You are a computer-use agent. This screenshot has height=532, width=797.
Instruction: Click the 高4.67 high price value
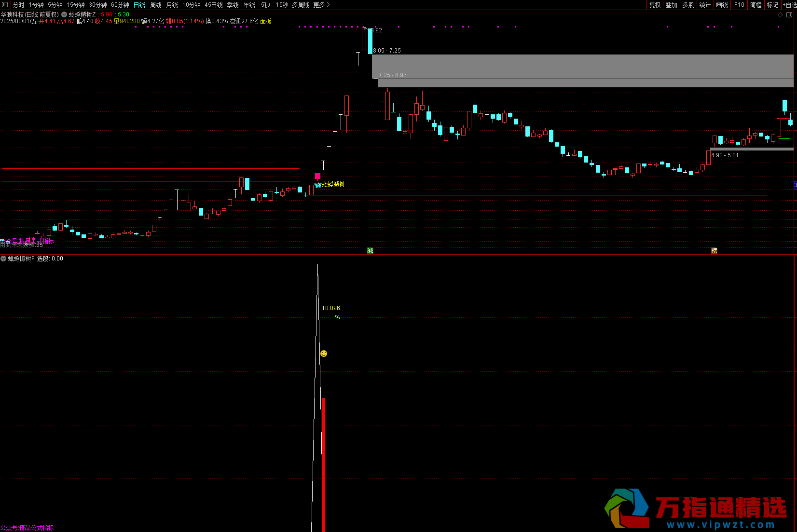pos(66,21)
